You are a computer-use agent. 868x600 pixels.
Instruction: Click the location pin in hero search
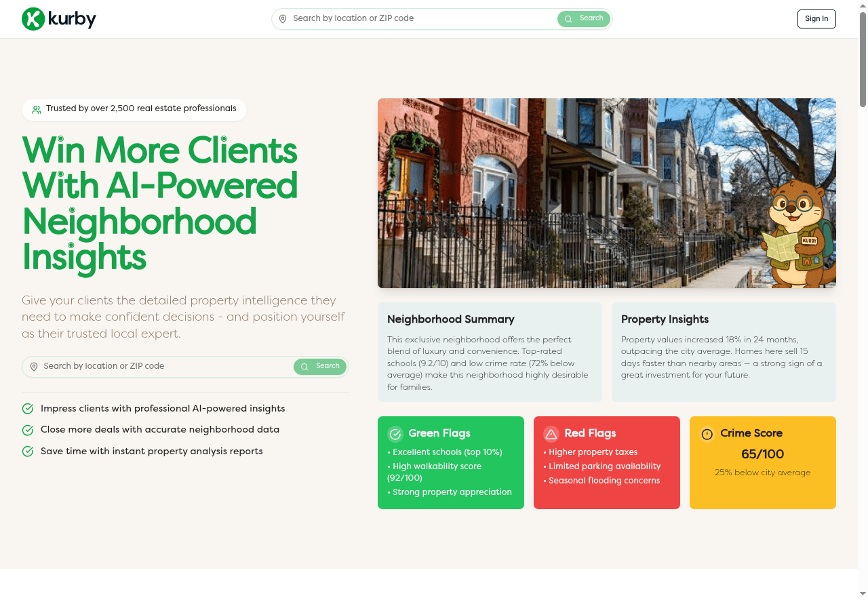coord(34,367)
